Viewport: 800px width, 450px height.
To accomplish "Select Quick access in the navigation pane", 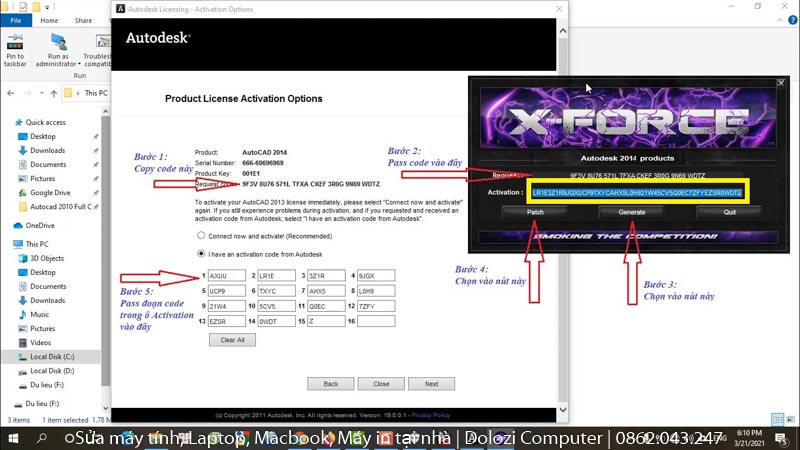I will click(45, 122).
